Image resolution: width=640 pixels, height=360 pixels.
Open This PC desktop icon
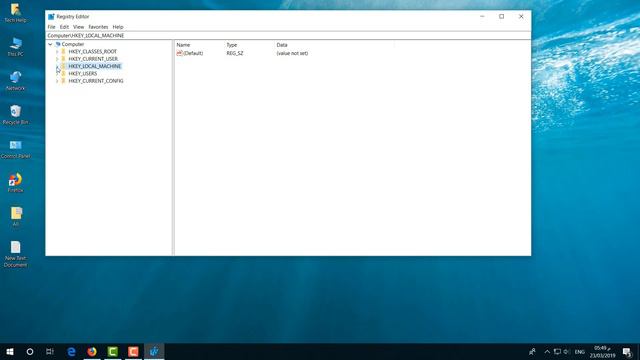(16, 47)
